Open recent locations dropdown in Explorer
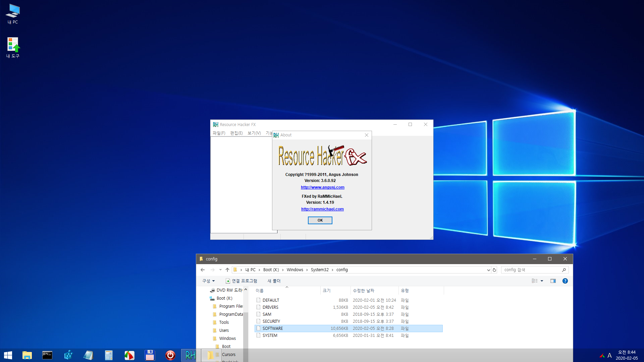Viewport: 644px width, 362px height. pos(220,270)
